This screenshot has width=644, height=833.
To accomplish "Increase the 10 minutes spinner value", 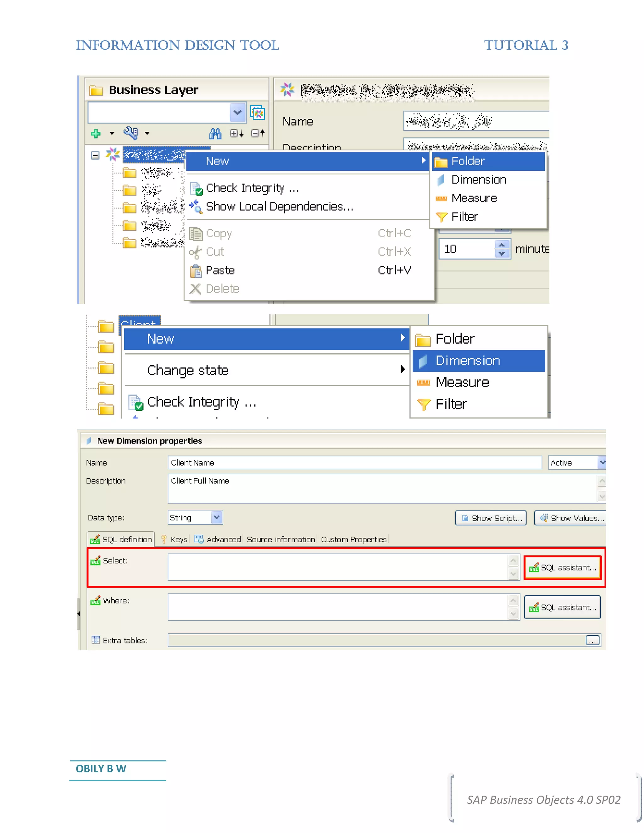I will [x=502, y=245].
